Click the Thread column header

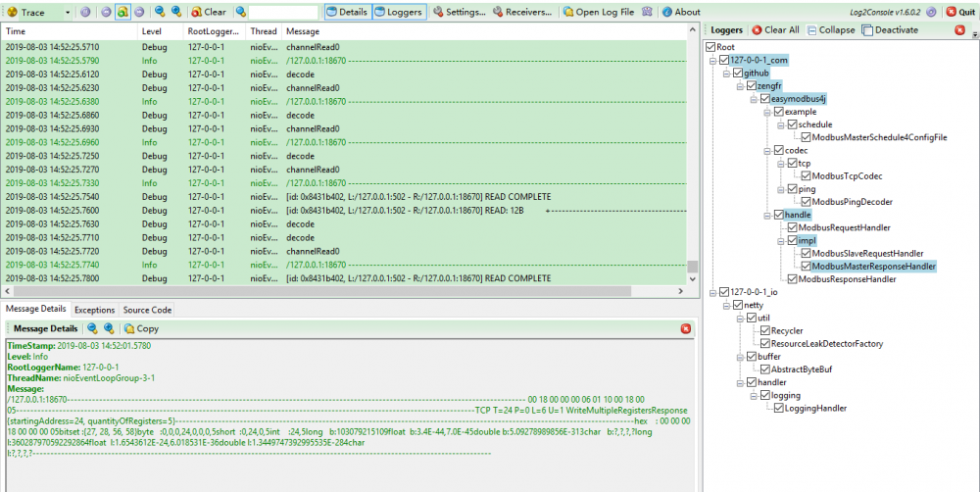[263, 31]
